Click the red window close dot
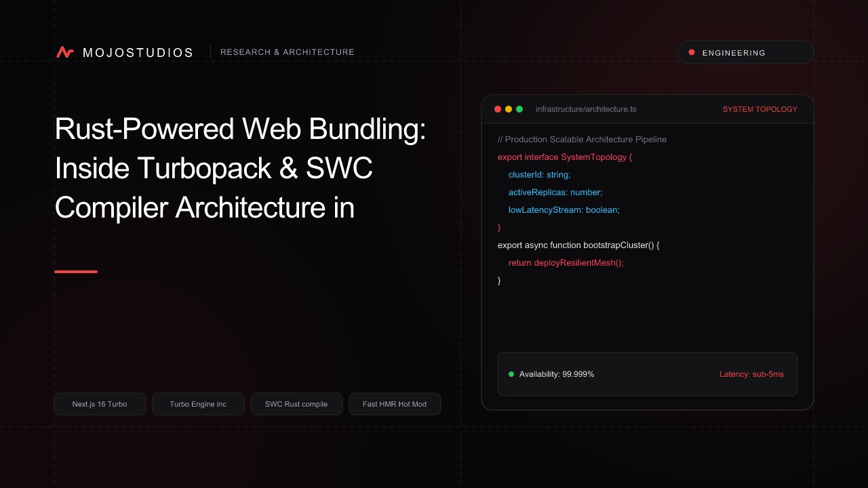The height and width of the screenshot is (488, 868). click(498, 109)
